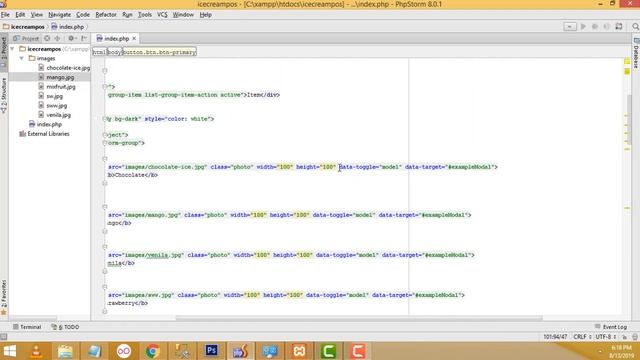Screen dimensions: 640x360
Task: Open the Edit menu
Action: [20, 15]
